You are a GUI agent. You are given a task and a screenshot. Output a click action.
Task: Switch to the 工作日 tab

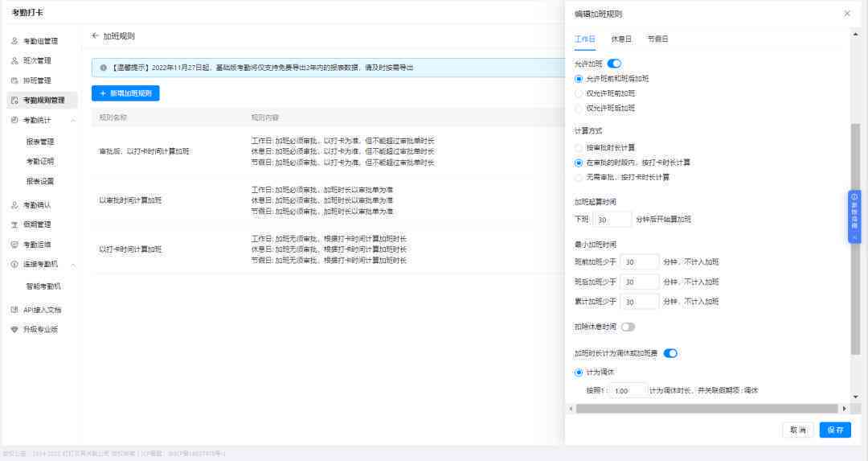point(584,39)
